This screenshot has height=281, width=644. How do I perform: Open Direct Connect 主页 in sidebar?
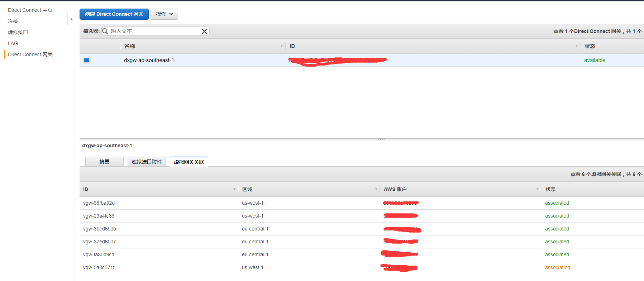coord(30,10)
